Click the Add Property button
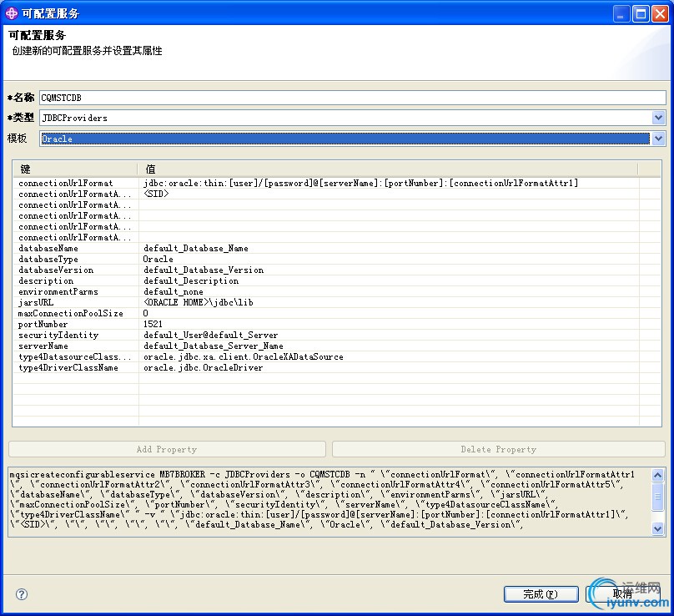This screenshot has height=616, width=674. pyautogui.click(x=167, y=450)
